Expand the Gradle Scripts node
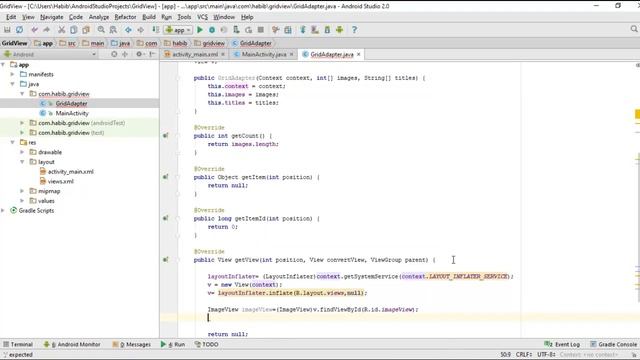 pos(3,211)
